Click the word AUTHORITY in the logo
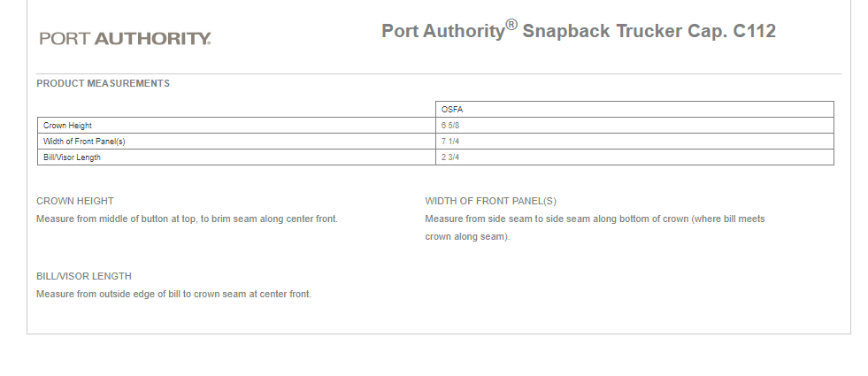The width and height of the screenshot is (868, 376). click(x=152, y=38)
